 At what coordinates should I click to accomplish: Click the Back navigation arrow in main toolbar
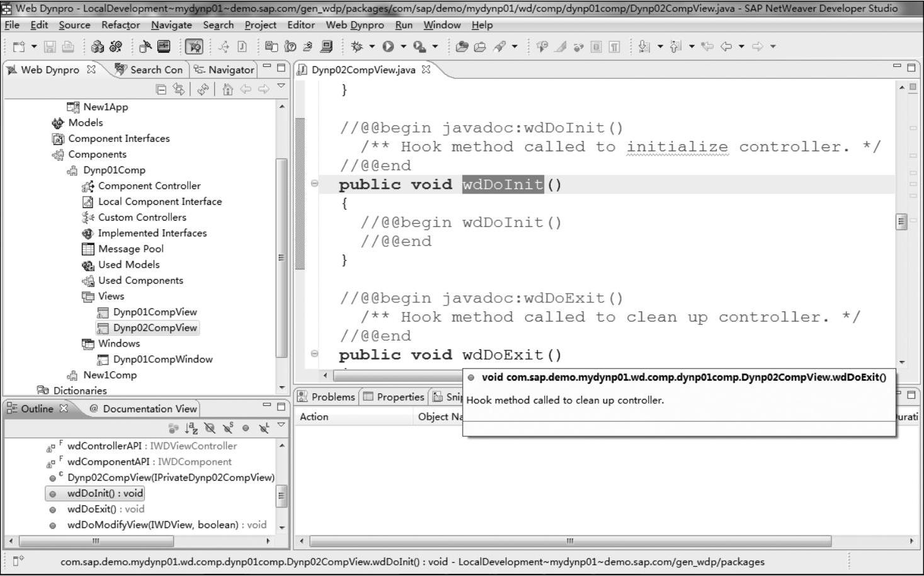726,47
